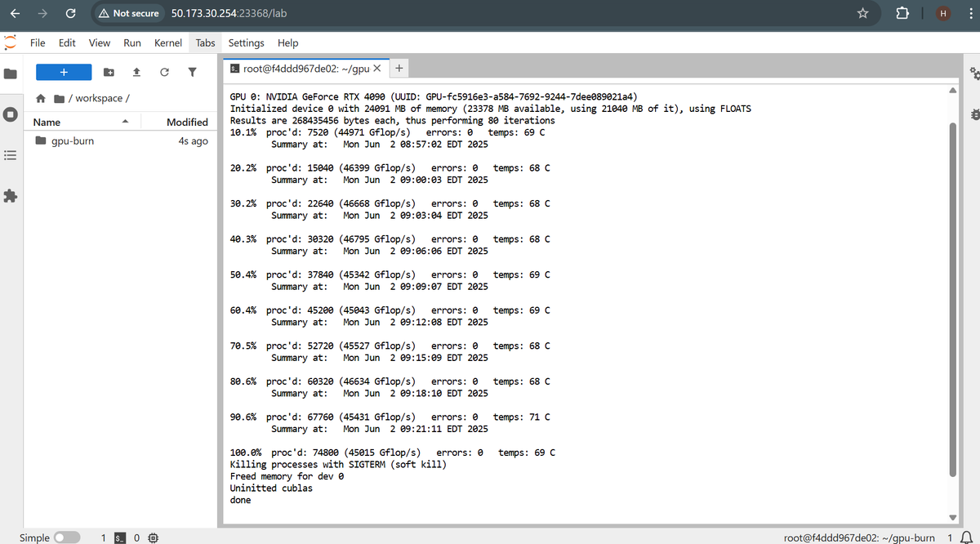Open the Kernel menu
This screenshot has width=980, height=544.
pyautogui.click(x=168, y=42)
